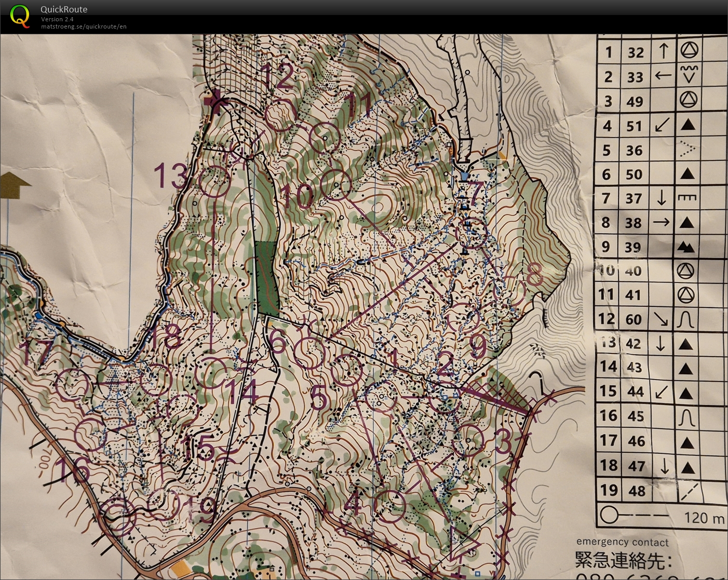Click the 120 m finish distance label
The image size is (728, 580).
704,518
